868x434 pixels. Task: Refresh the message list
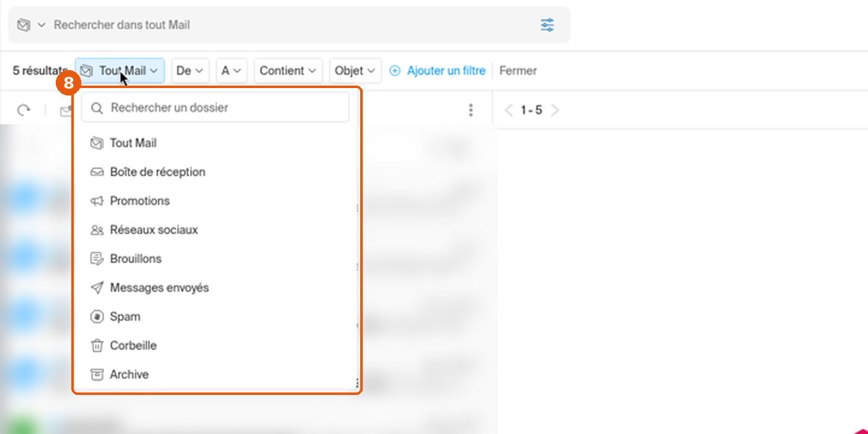coord(24,110)
